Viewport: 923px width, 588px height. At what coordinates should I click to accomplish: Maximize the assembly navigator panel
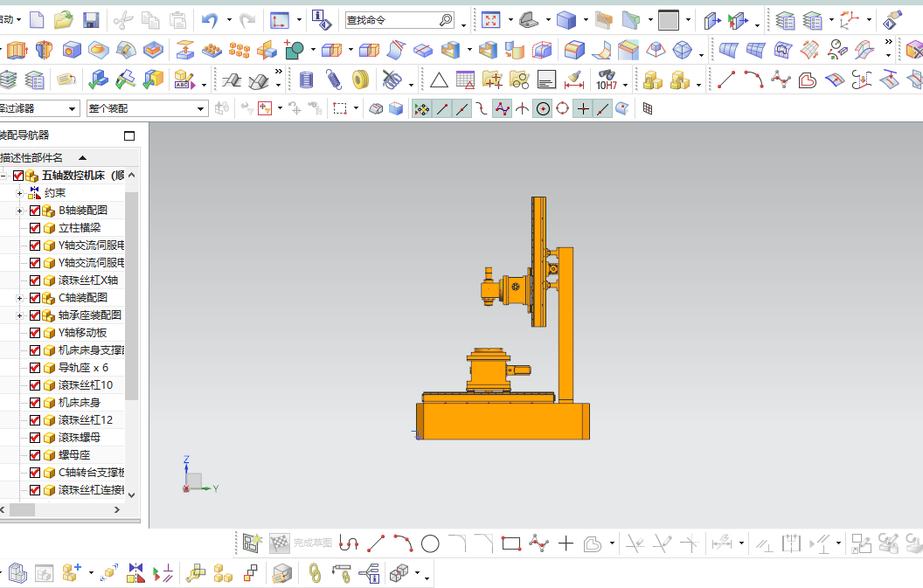coord(129,136)
